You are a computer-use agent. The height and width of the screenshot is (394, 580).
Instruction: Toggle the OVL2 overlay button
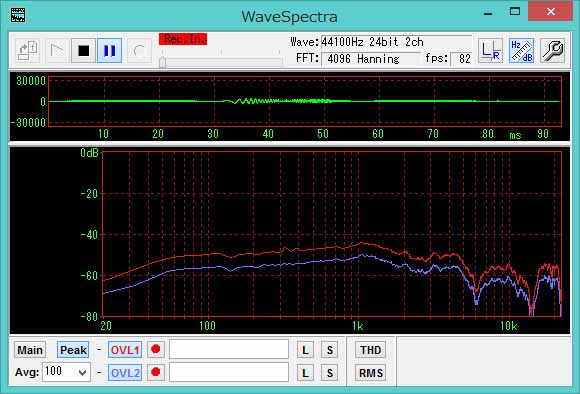tap(125, 373)
